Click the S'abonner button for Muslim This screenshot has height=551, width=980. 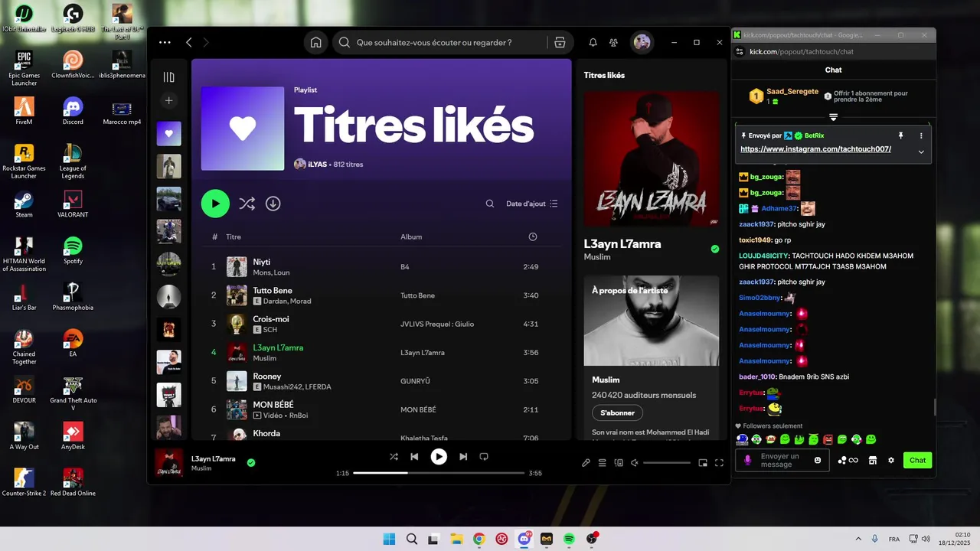click(617, 413)
